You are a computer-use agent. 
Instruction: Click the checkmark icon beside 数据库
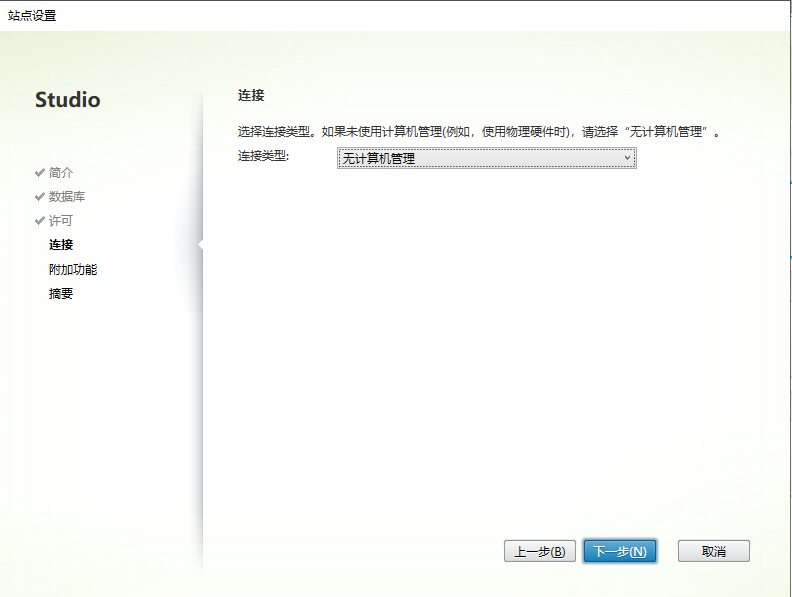tap(40, 196)
